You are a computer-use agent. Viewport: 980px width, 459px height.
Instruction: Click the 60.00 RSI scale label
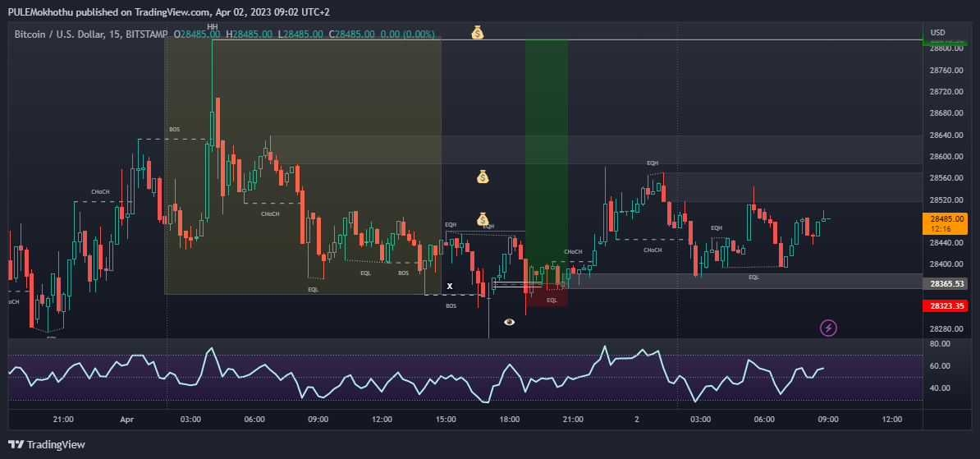[x=940, y=366]
